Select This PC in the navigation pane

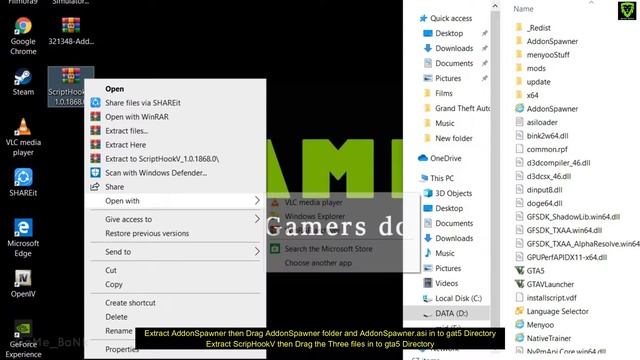(x=442, y=178)
